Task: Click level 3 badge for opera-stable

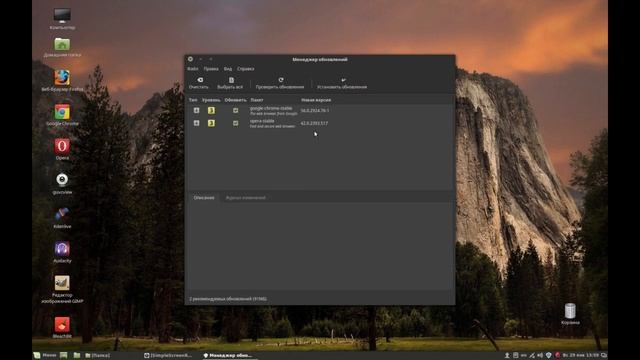Action: (211, 123)
